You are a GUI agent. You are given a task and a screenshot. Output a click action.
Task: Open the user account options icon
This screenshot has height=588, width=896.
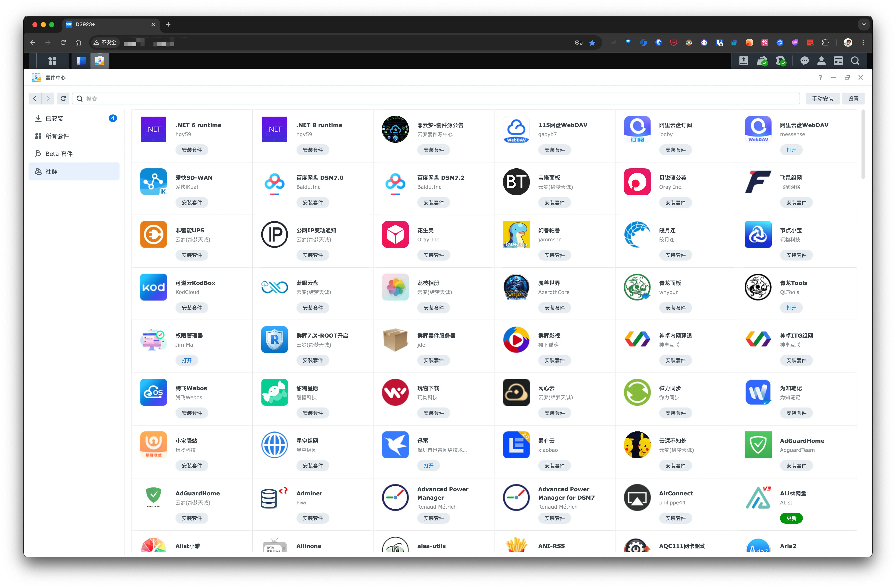pos(822,61)
